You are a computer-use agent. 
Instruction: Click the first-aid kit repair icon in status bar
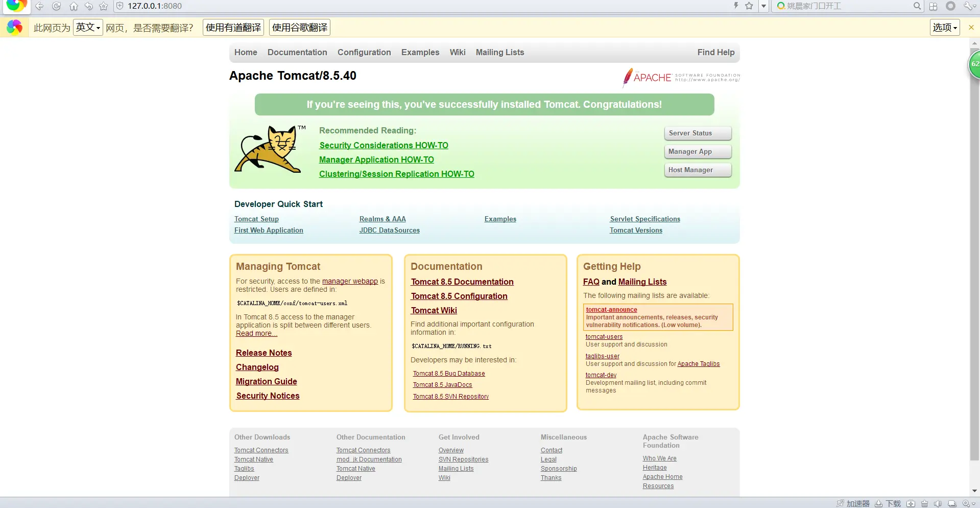911,503
